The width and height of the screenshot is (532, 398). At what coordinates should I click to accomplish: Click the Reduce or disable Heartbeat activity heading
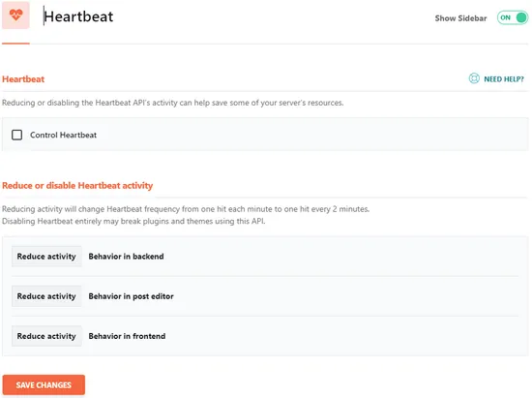[x=77, y=185]
